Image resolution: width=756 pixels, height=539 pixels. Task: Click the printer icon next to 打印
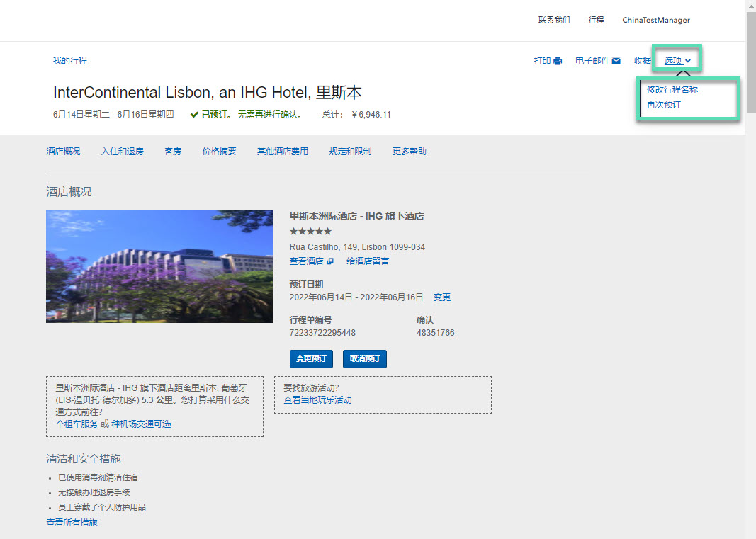pos(558,61)
